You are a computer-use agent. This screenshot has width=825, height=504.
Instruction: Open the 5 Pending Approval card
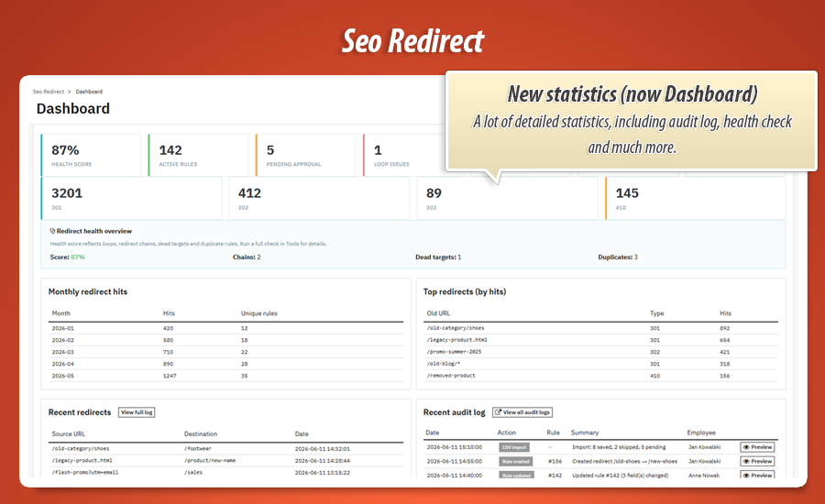pyautogui.click(x=305, y=155)
